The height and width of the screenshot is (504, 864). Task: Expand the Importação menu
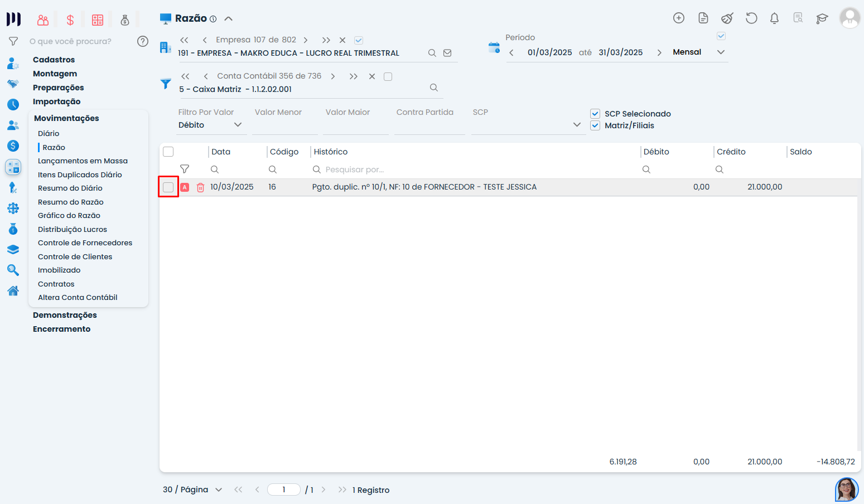(x=56, y=101)
